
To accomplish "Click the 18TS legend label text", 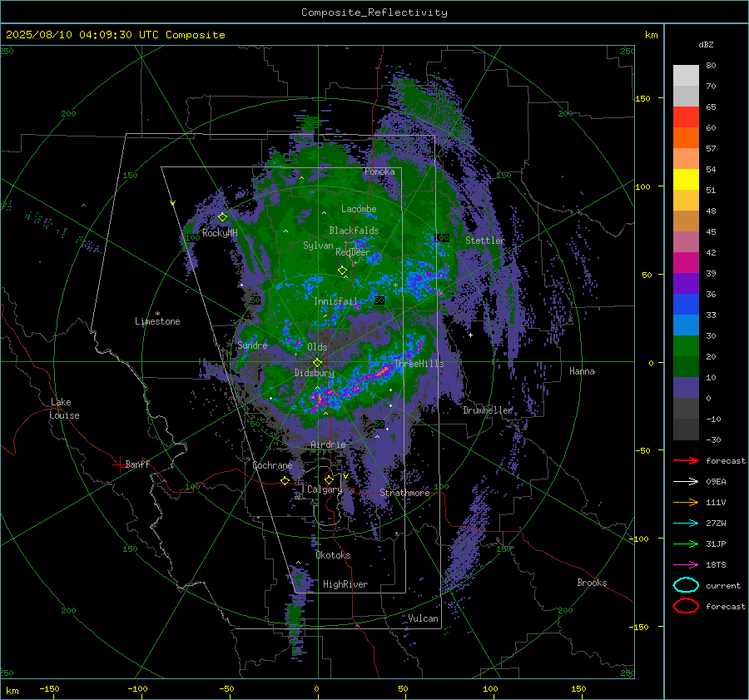I will [716, 565].
